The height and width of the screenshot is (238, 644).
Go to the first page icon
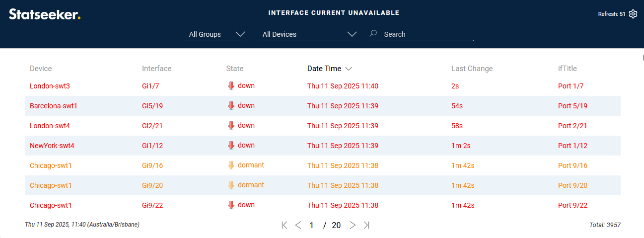point(284,225)
